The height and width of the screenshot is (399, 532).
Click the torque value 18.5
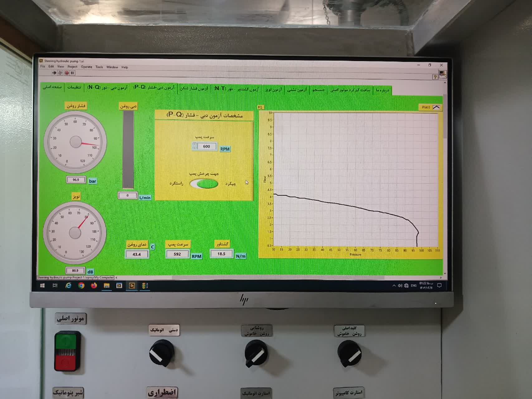[x=221, y=254]
